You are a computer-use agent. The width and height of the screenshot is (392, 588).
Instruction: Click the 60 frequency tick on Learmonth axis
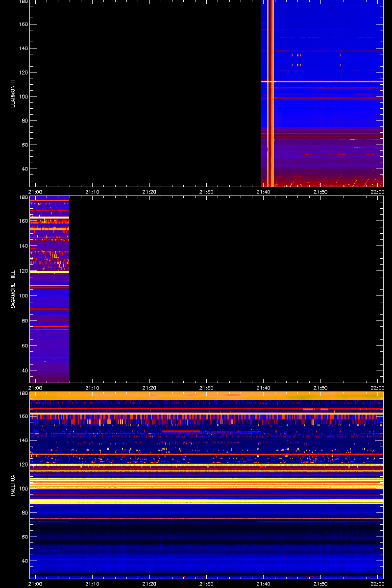click(25, 145)
